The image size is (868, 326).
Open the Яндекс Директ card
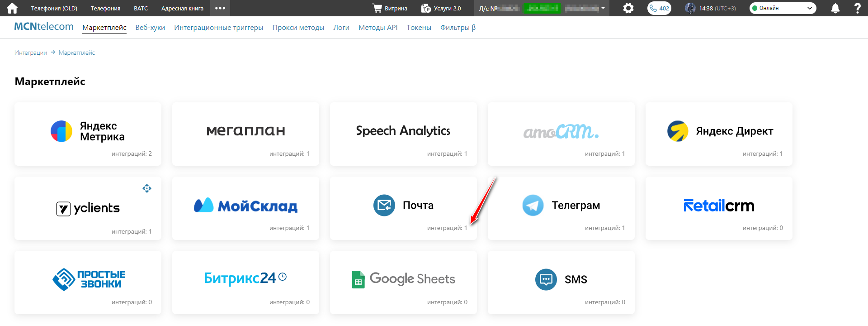click(x=719, y=134)
